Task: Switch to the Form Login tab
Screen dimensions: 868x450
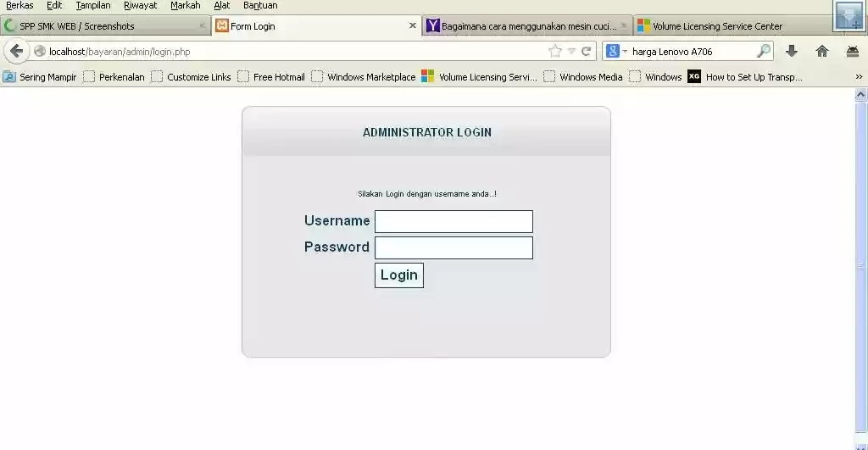Action: 317,26
